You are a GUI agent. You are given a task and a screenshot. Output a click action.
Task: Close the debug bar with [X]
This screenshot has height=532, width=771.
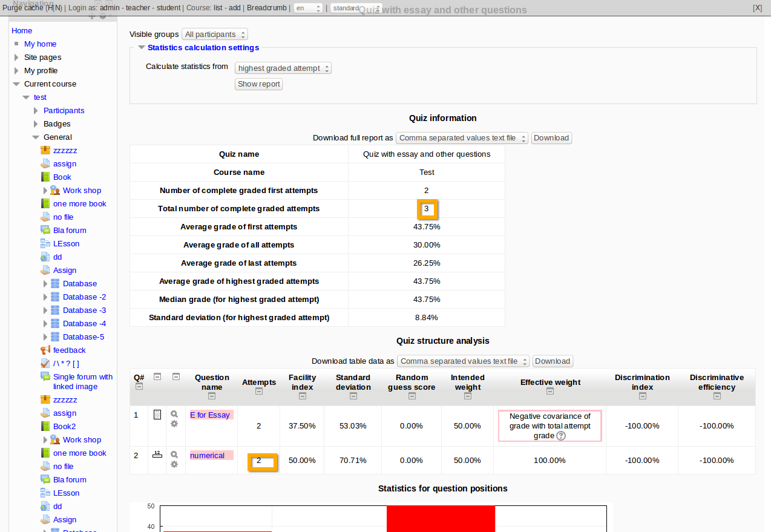[757, 8]
